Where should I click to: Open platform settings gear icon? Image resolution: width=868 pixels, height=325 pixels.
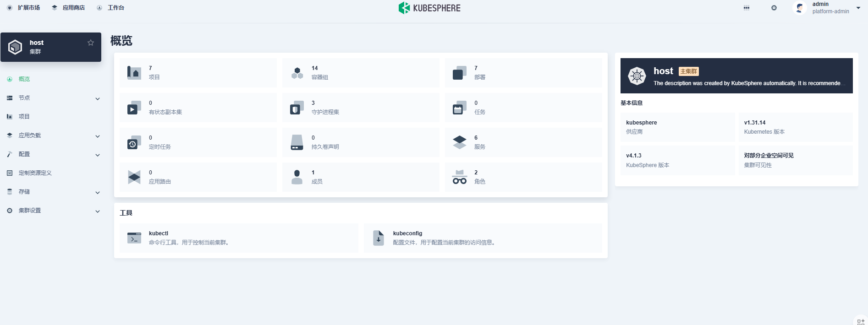(774, 8)
